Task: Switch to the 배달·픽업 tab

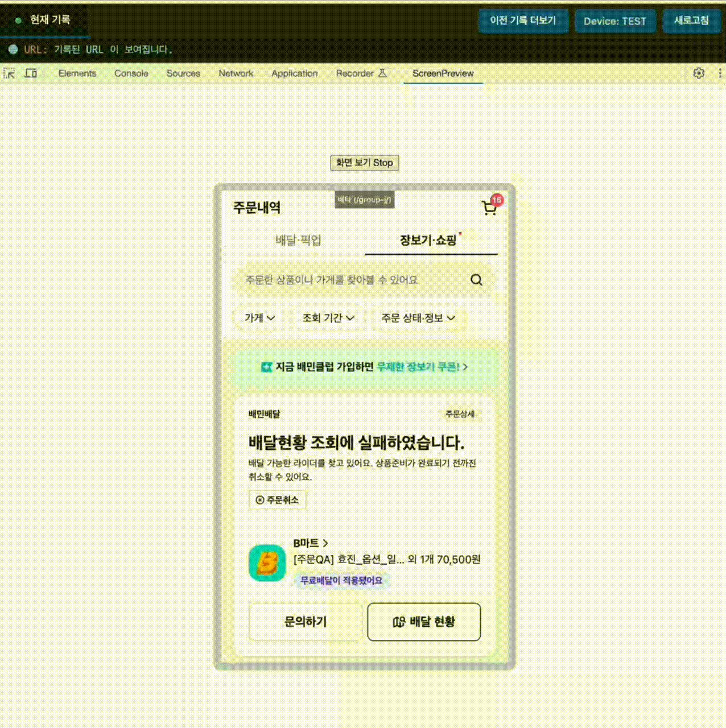Action: coord(298,240)
